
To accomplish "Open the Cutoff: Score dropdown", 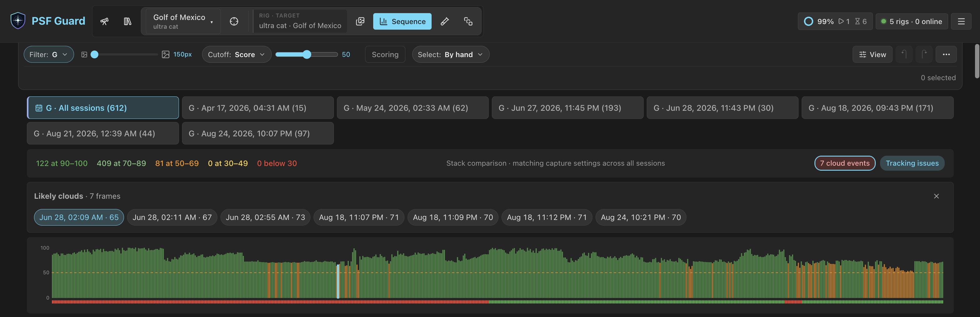I will 236,54.
